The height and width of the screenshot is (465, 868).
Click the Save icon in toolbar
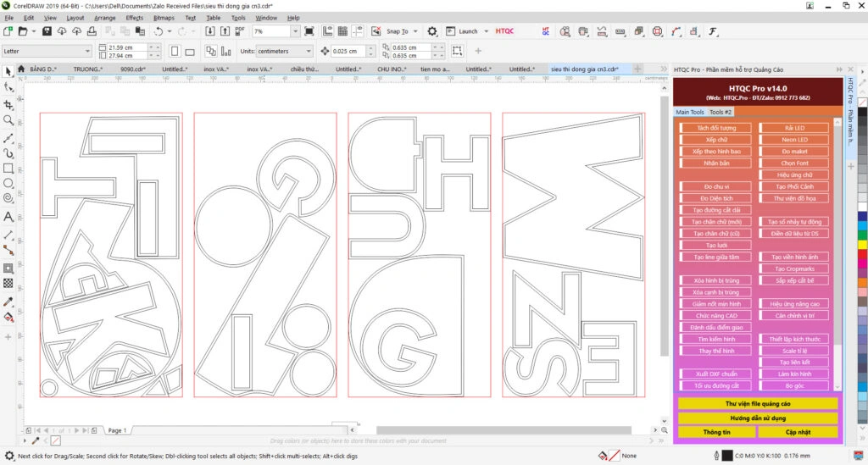pos(47,31)
